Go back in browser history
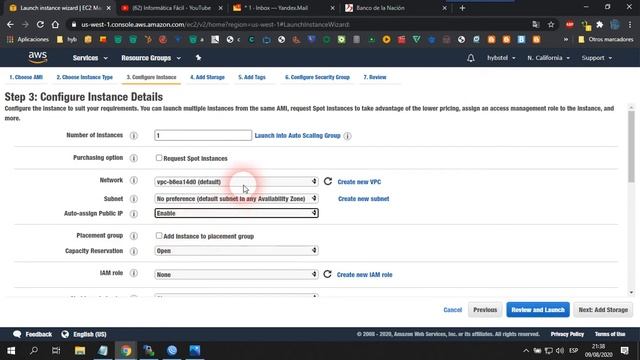This screenshot has height=360, width=640. [x=10, y=24]
